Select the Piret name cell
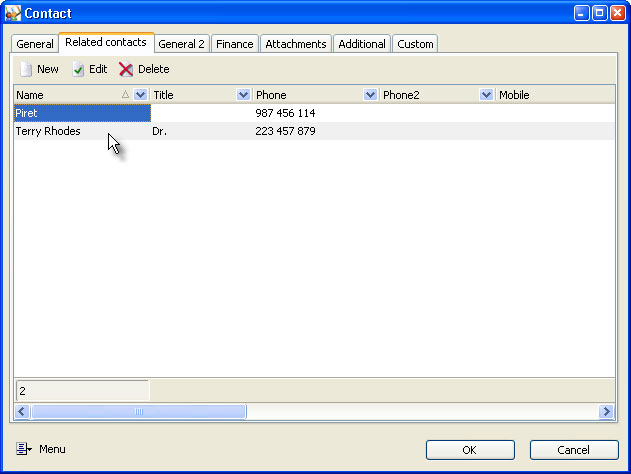Screen dimensions: 631x474 click(80, 113)
